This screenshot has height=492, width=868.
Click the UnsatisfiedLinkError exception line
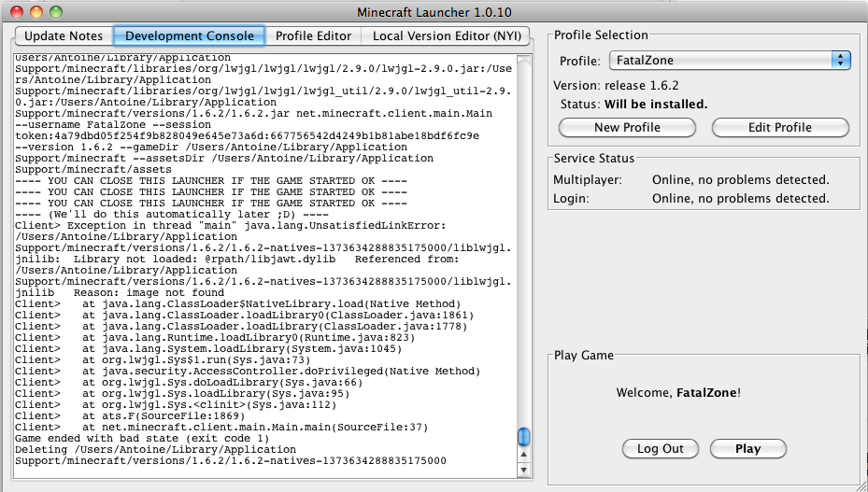[230, 226]
